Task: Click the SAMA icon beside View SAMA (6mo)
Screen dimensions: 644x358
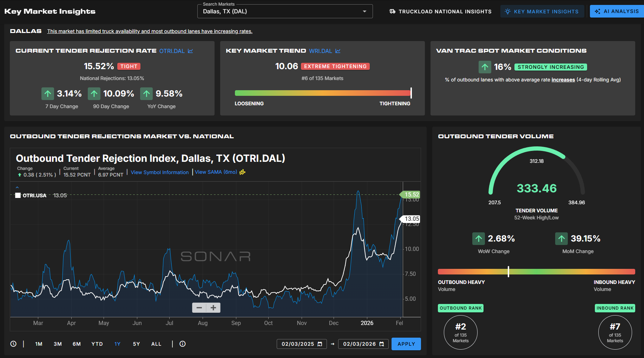Action: pyautogui.click(x=242, y=172)
